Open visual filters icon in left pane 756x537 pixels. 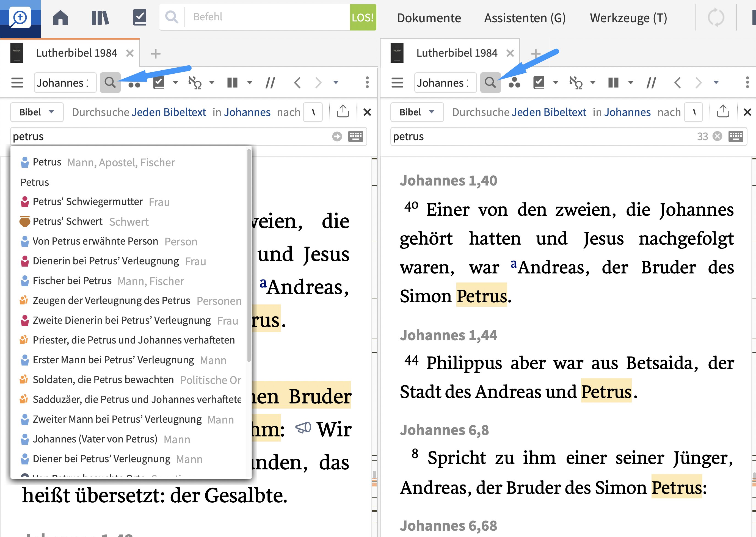pyautogui.click(x=134, y=84)
